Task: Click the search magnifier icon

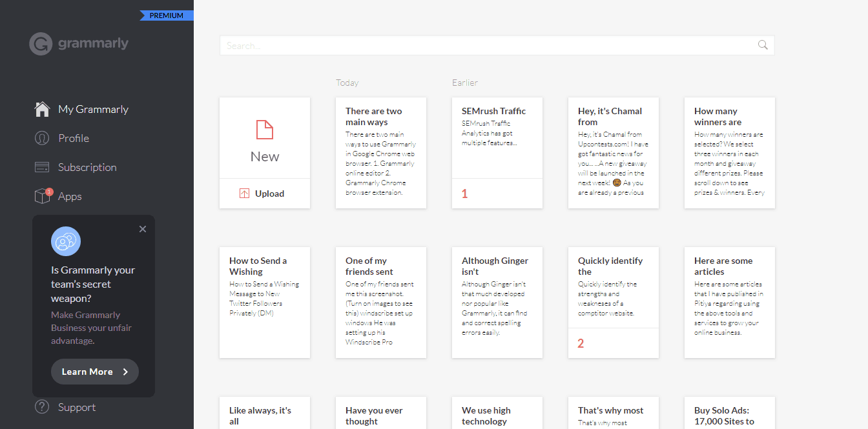Action: tap(763, 45)
